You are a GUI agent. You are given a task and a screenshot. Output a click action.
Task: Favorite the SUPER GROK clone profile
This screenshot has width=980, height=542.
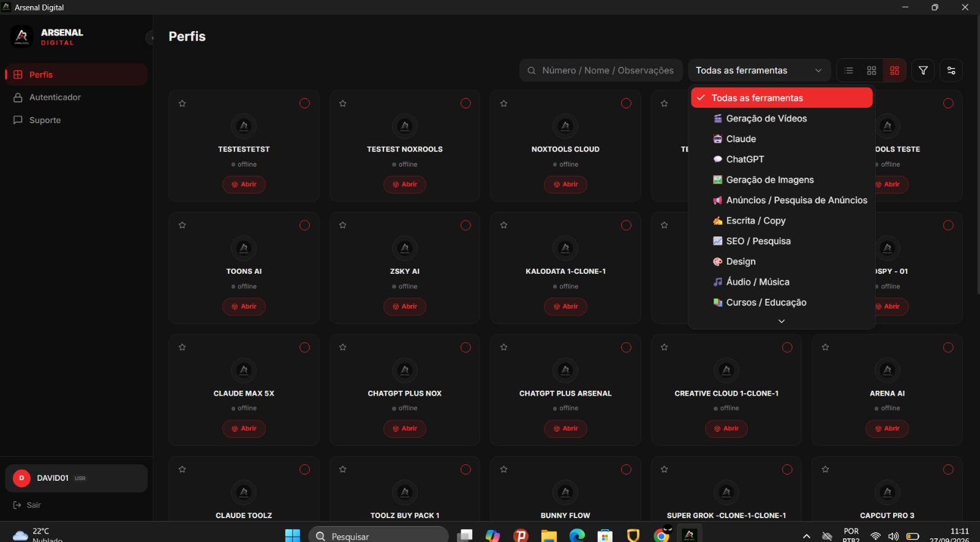tap(665, 469)
